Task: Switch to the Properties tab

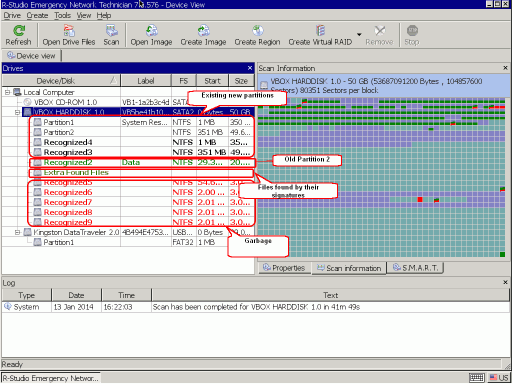Action: [x=284, y=268]
